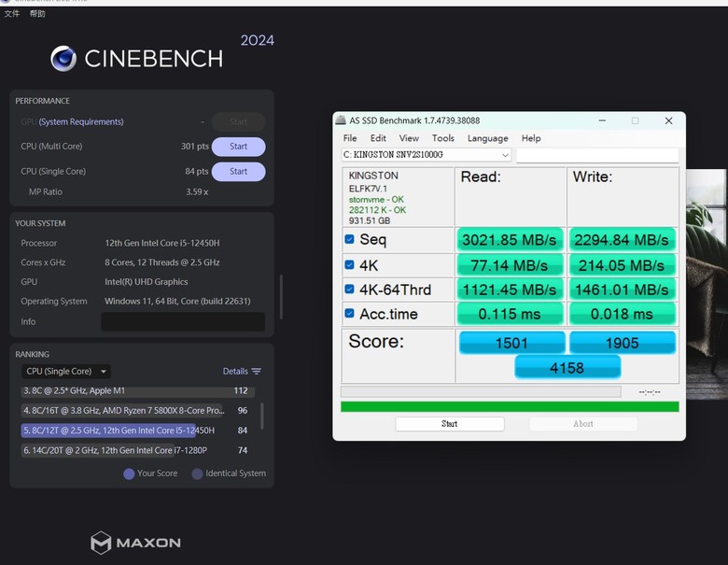
Task: Open the 帮助 menu in Cinebench
Action: point(37,13)
